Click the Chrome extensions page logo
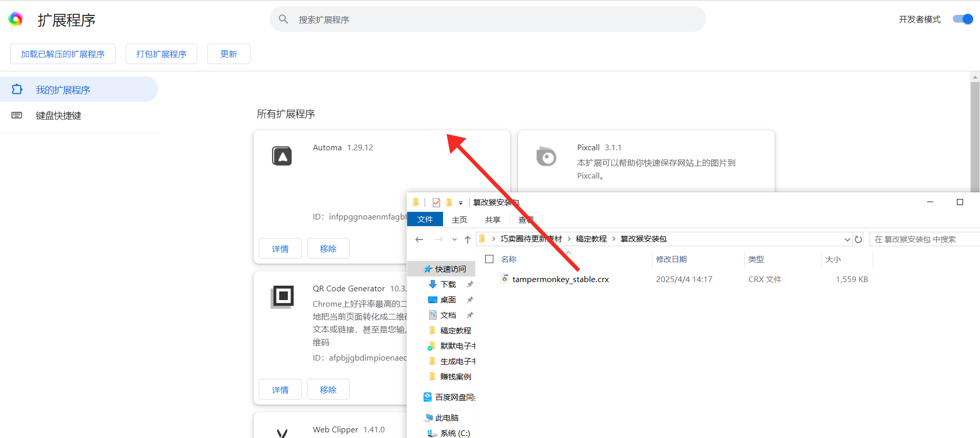 (16, 19)
